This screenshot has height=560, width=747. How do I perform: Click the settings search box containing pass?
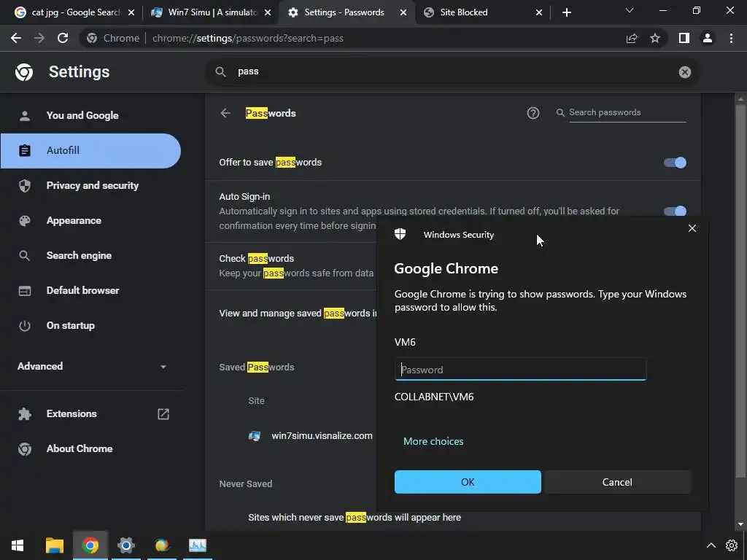(452, 72)
